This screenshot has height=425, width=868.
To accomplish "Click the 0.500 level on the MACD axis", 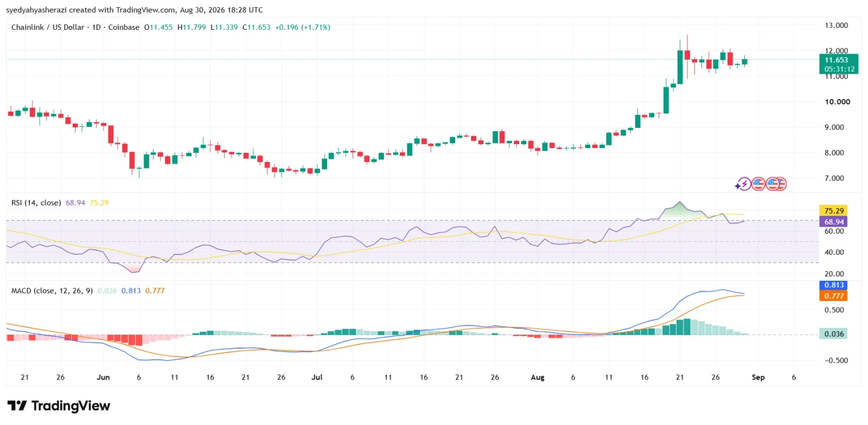I will [834, 310].
